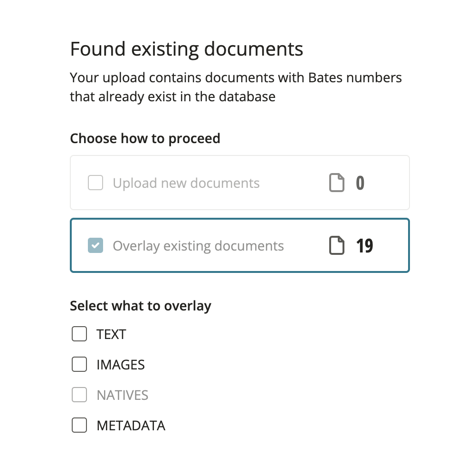Check the Upload new documents option
The width and height of the screenshot is (476, 465).
tap(95, 183)
